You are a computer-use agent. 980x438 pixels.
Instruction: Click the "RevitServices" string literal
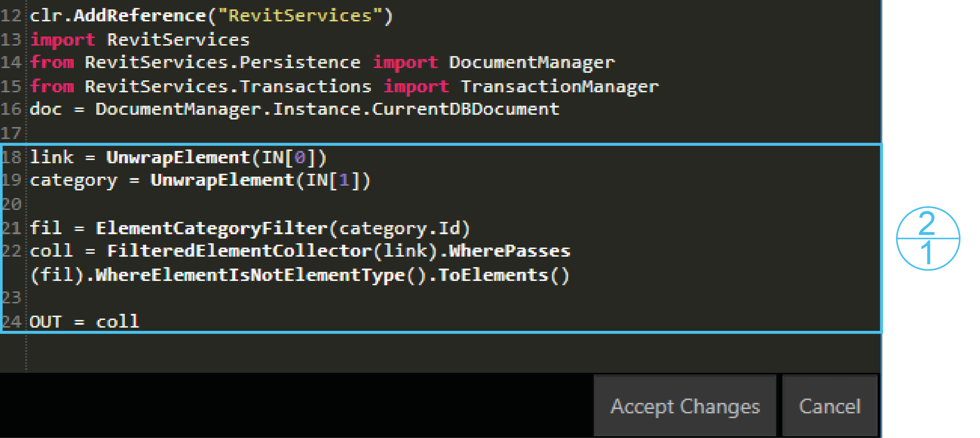(300, 16)
